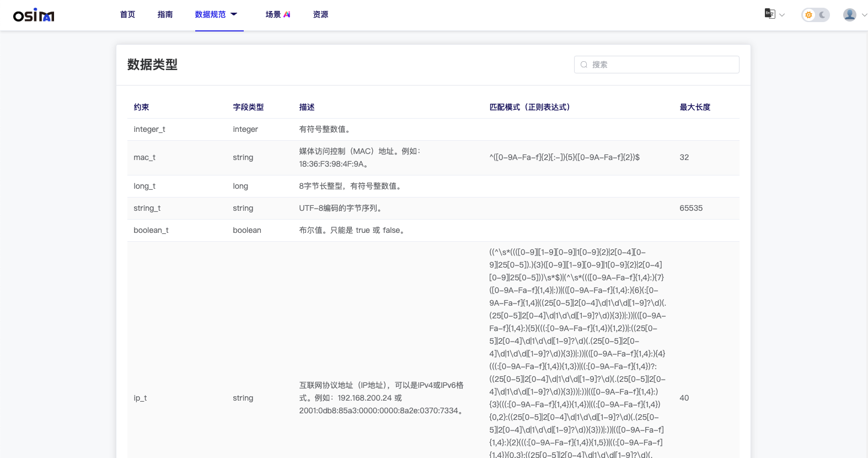Click the magnifier icon in search box

584,65
